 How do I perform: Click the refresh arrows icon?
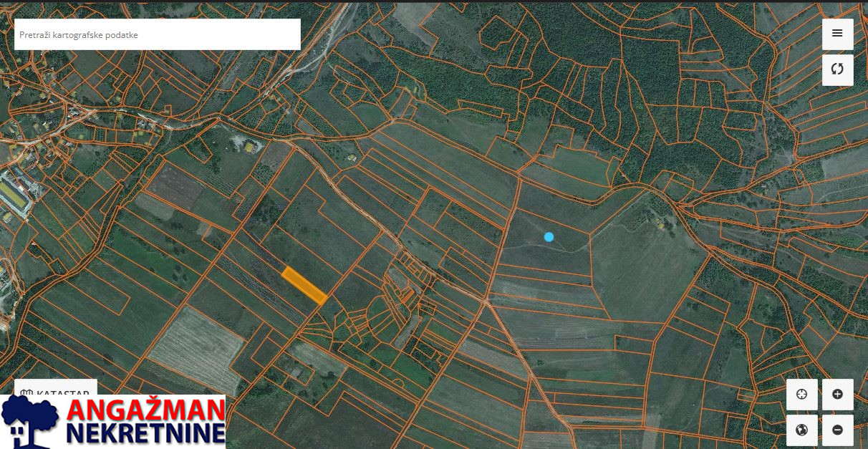coord(837,69)
